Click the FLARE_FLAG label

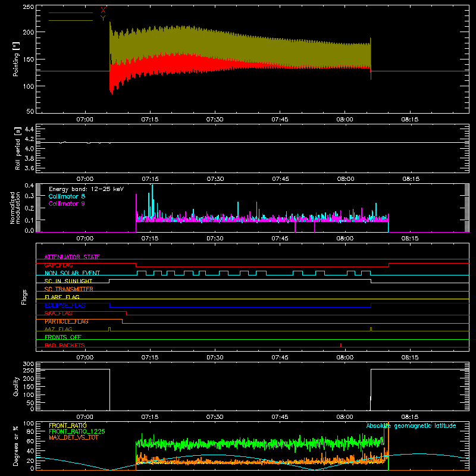[x=62, y=297]
